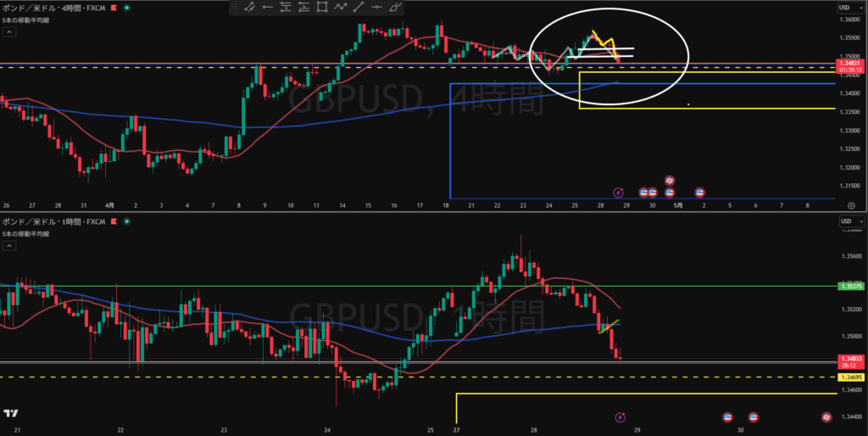Select the rectangle drawing tool

point(321,7)
